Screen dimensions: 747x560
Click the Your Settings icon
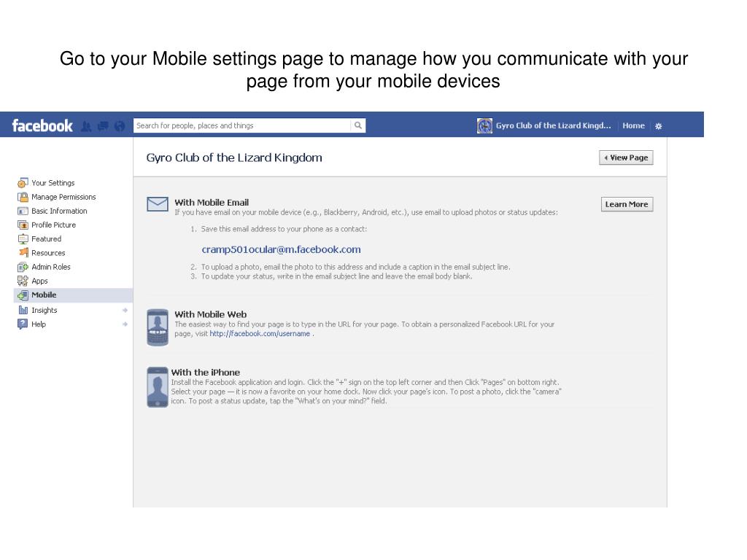[x=23, y=183]
